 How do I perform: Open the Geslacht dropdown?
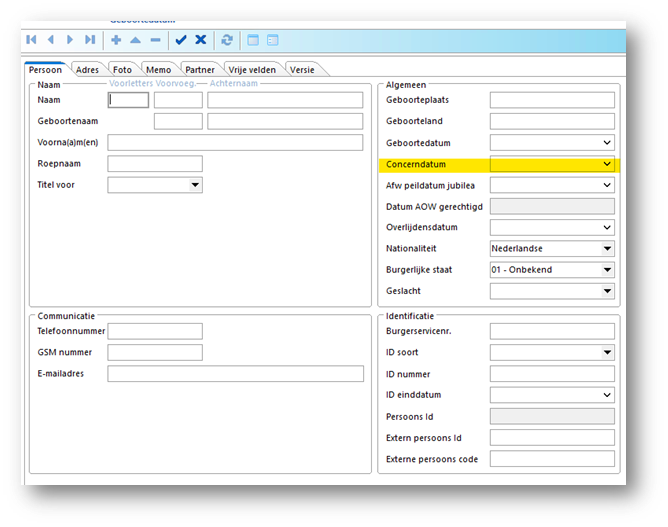(608, 291)
